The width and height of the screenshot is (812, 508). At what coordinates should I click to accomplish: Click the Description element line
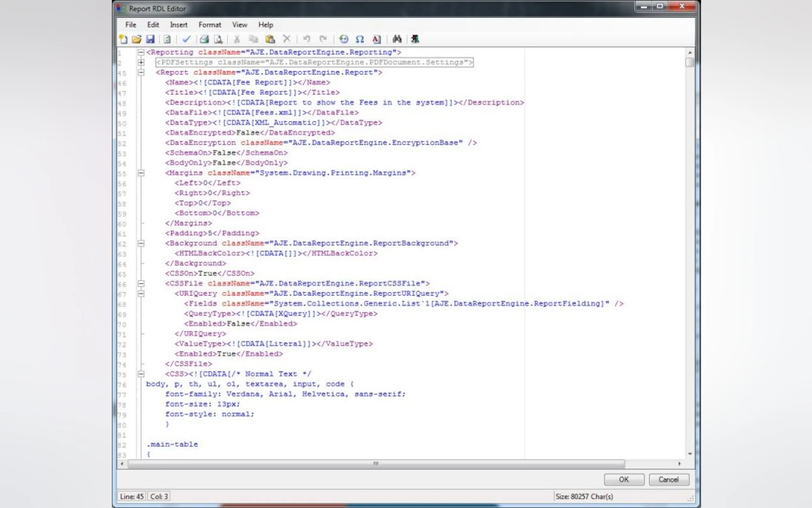pos(344,102)
